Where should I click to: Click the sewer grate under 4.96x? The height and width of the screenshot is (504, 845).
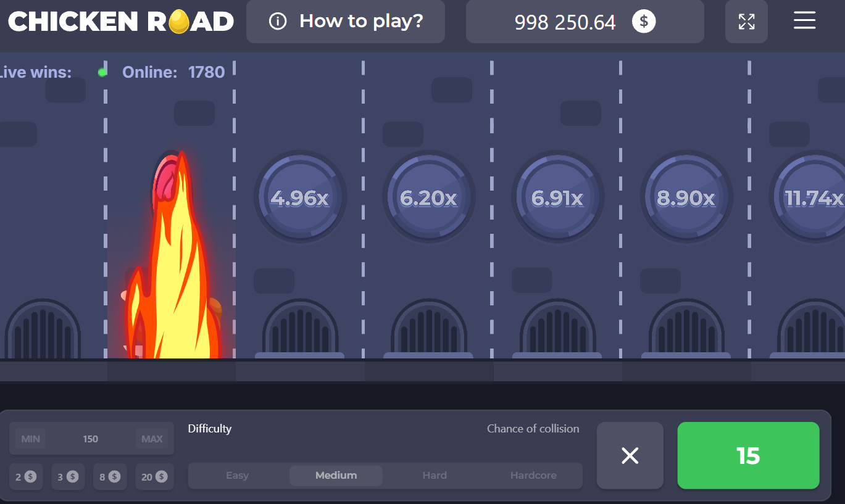[x=300, y=329]
